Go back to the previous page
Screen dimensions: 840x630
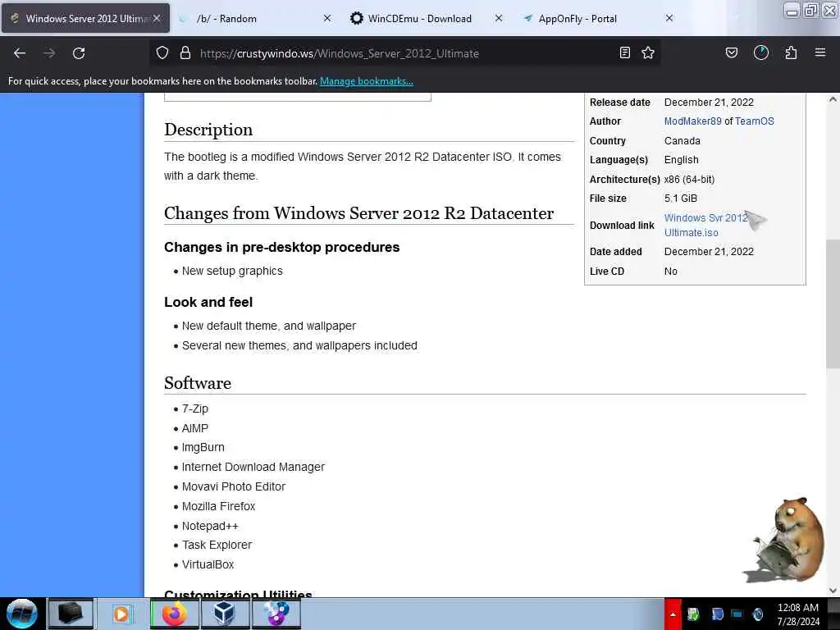tap(20, 53)
